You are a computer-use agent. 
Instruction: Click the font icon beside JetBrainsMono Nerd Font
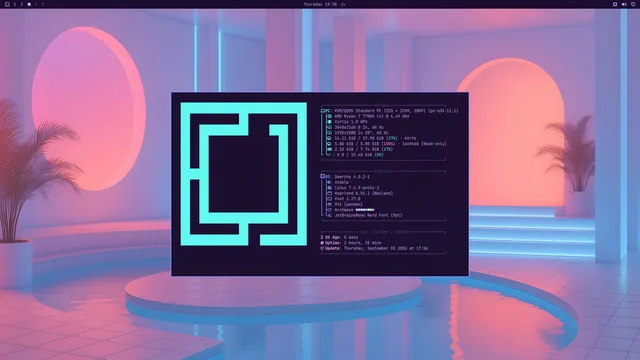coord(329,215)
